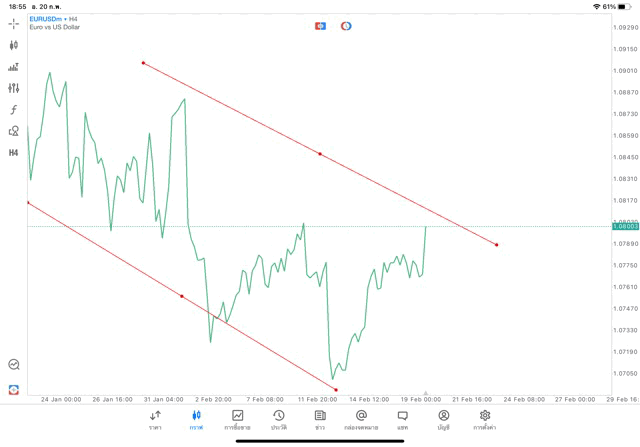
Task: Tap the red-blue icon at bottom-left corner
Action: click(14, 389)
